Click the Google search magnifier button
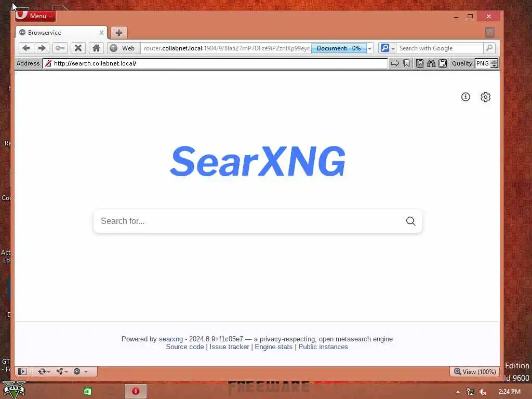532x399 pixels. coord(489,48)
